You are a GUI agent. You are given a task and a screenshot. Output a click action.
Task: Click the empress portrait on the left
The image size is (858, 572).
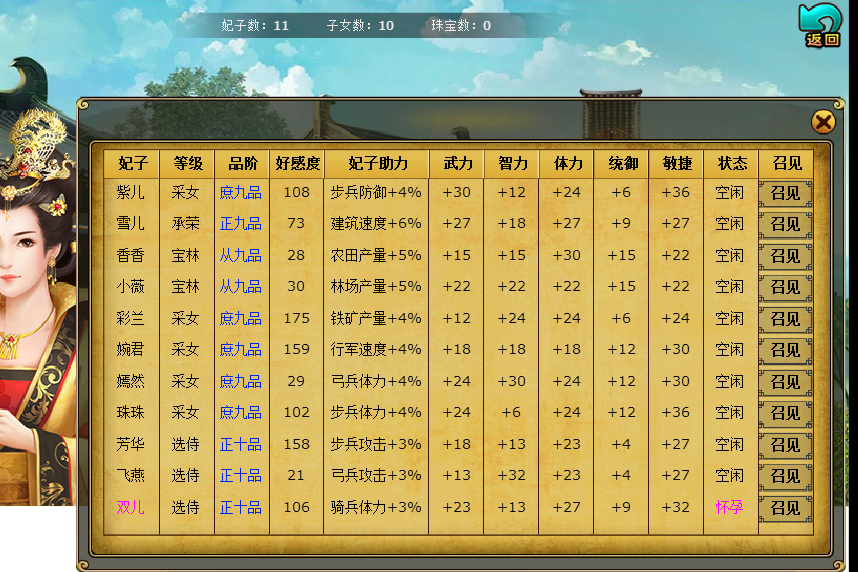click(38, 307)
